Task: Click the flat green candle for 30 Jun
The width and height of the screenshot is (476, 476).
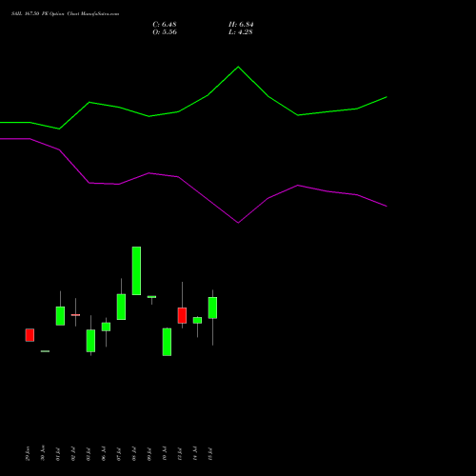Action: pos(45,351)
